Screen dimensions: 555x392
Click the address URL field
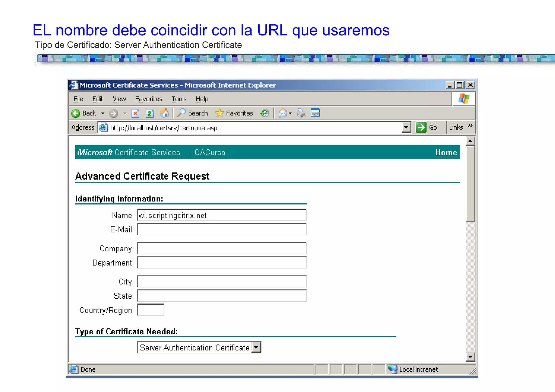coord(255,128)
